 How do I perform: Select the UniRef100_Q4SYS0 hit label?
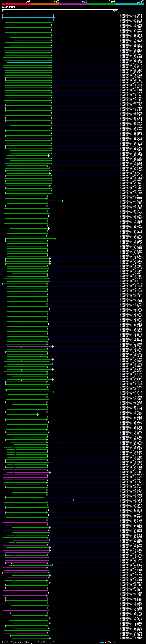[x=131, y=261]
